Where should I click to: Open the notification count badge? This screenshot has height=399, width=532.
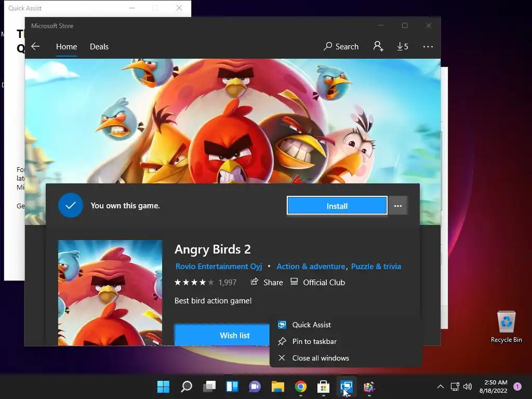click(x=517, y=387)
